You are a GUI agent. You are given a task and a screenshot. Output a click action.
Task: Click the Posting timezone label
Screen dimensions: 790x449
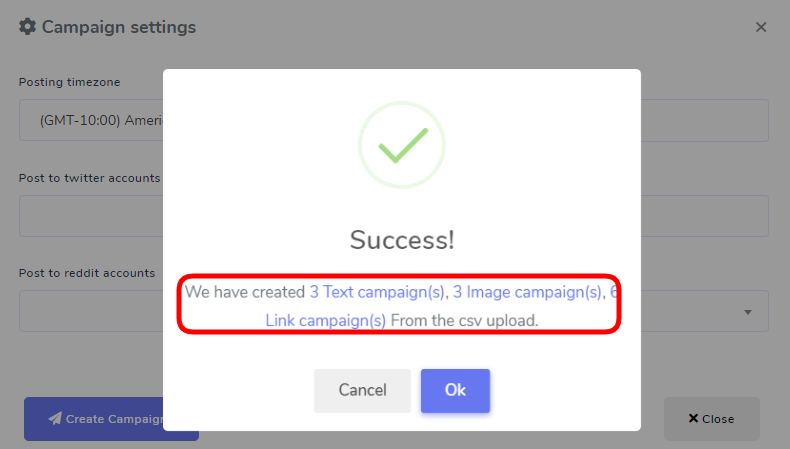tap(70, 82)
